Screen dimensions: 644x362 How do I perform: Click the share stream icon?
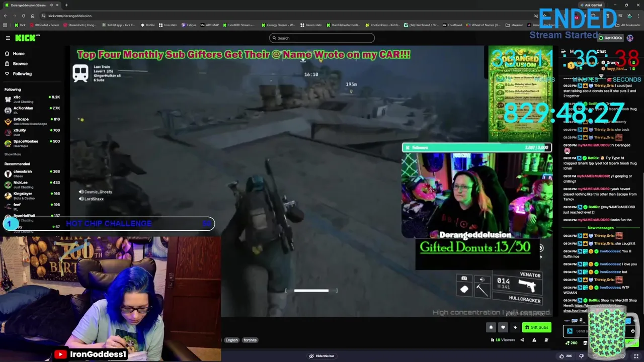pyautogui.click(x=522, y=340)
